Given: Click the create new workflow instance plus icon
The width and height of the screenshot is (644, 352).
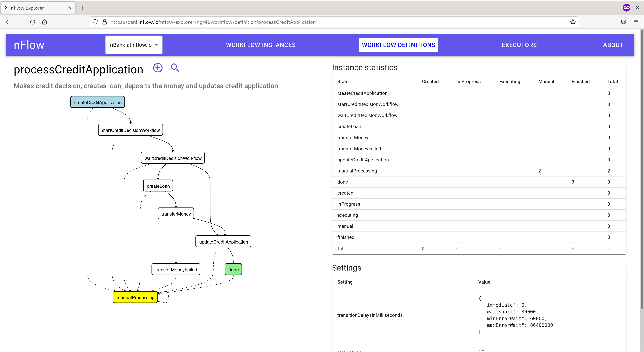Looking at the screenshot, I should tap(157, 68).
